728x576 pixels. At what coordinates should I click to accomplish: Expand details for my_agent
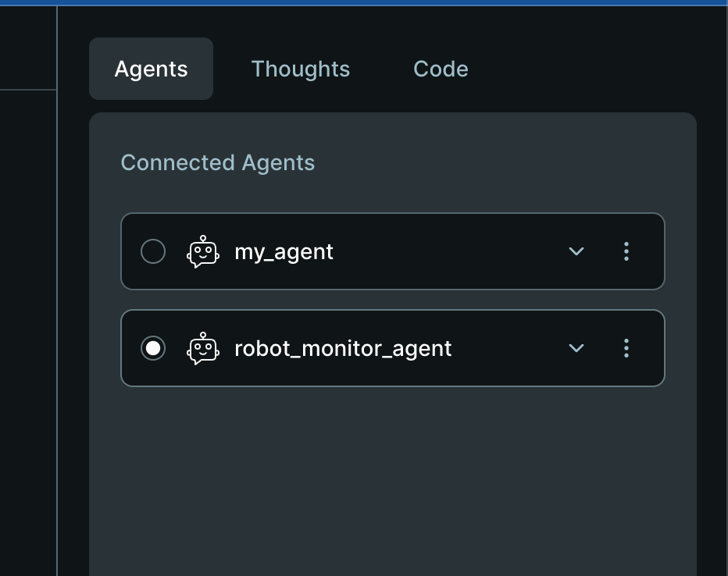pyautogui.click(x=576, y=251)
